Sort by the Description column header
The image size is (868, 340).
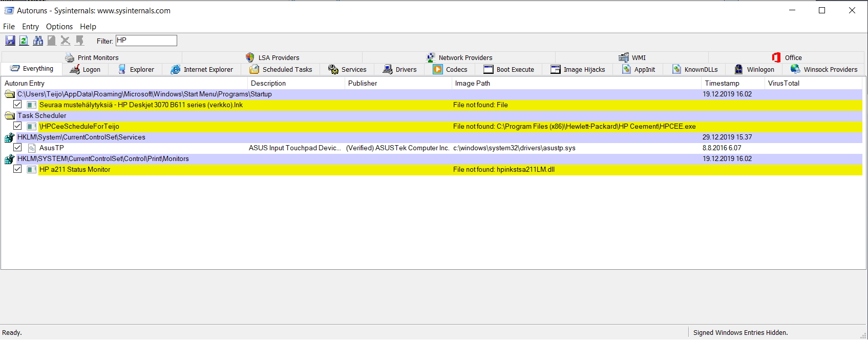click(x=296, y=83)
